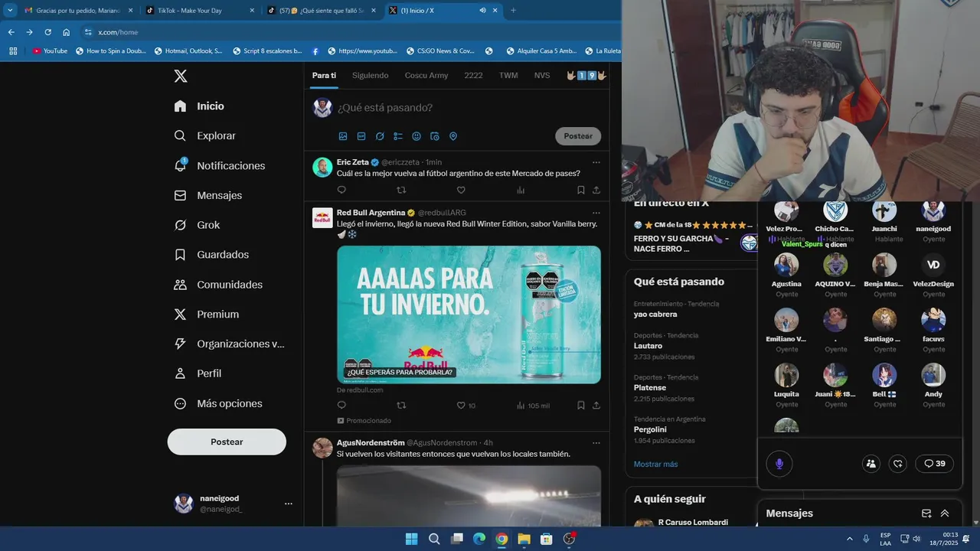Image resolution: width=980 pixels, height=551 pixels.
Task: Select the Para ti tab
Action: 324,75
